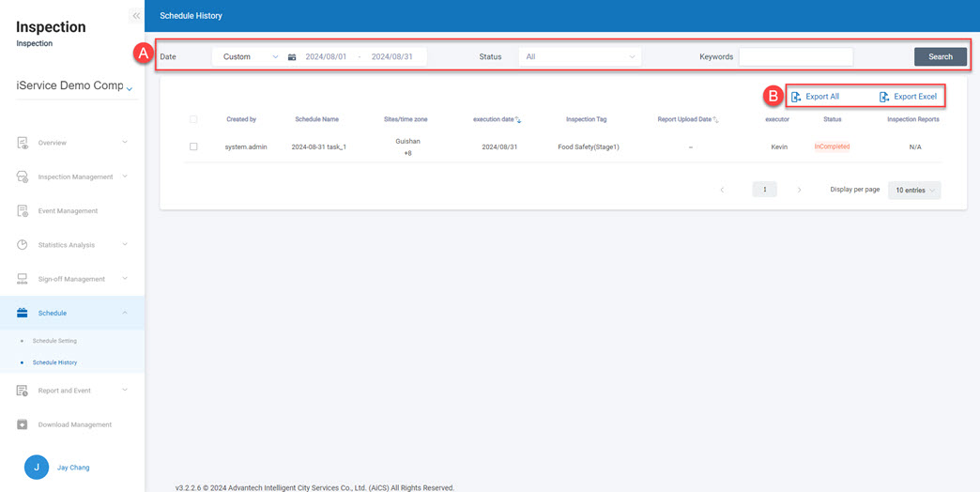
Task: Check the 2024-08-31 task_1 row checkbox
Action: pyautogui.click(x=193, y=146)
